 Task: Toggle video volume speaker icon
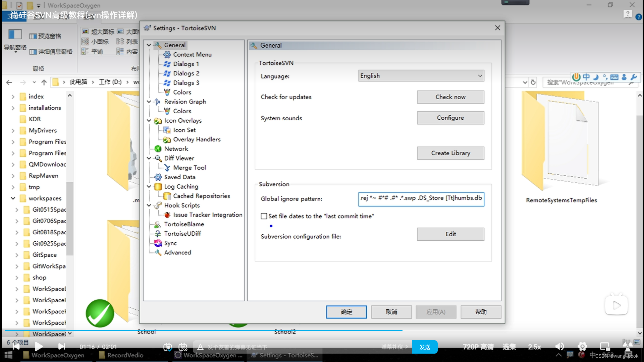(x=559, y=347)
